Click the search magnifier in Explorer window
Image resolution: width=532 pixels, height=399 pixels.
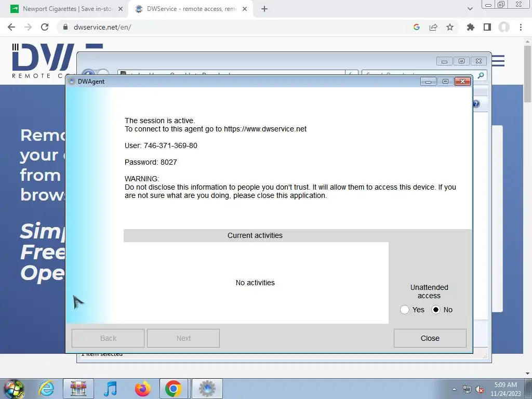pos(481,75)
